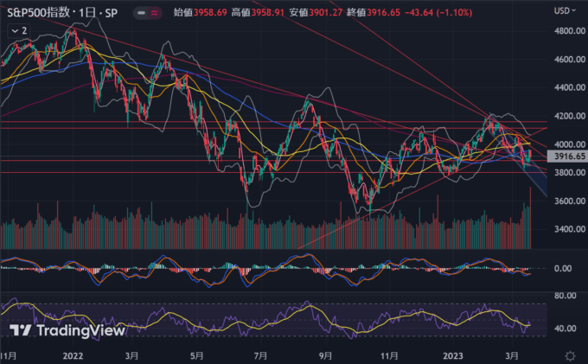Click the 0.00 label on MACD scale
Screen dimensions: 588x364
564,269
